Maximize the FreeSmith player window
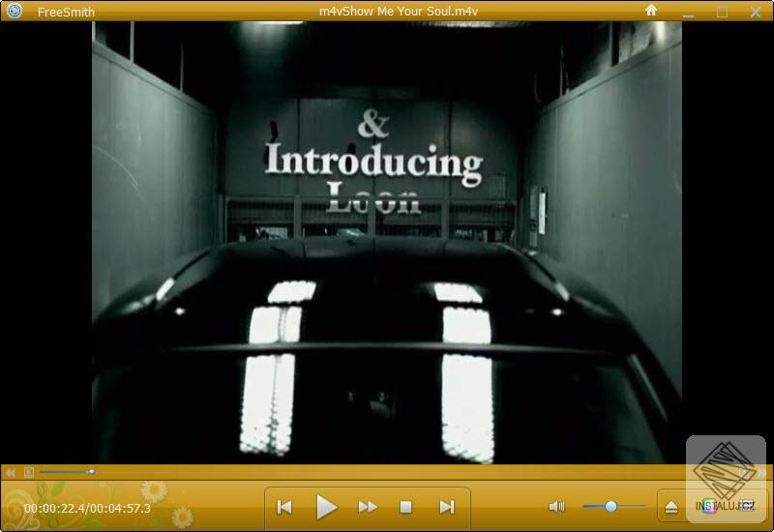This screenshot has width=774, height=532. click(x=722, y=12)
